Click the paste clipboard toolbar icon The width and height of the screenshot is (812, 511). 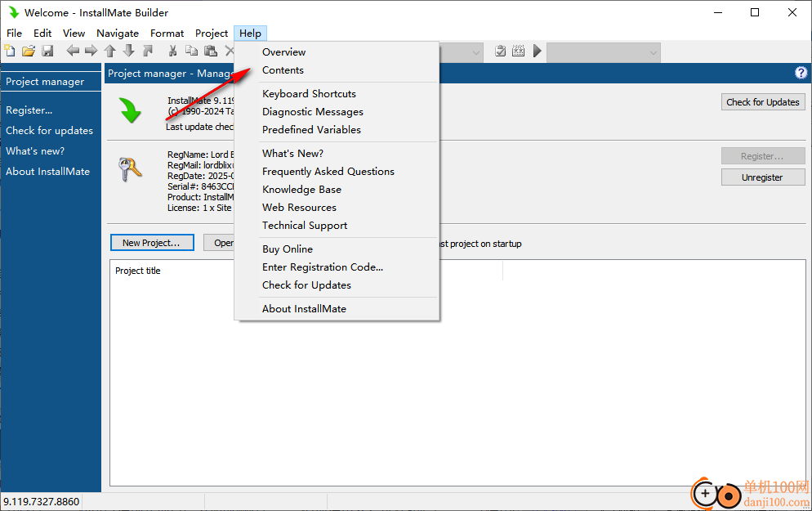point(211,51)
